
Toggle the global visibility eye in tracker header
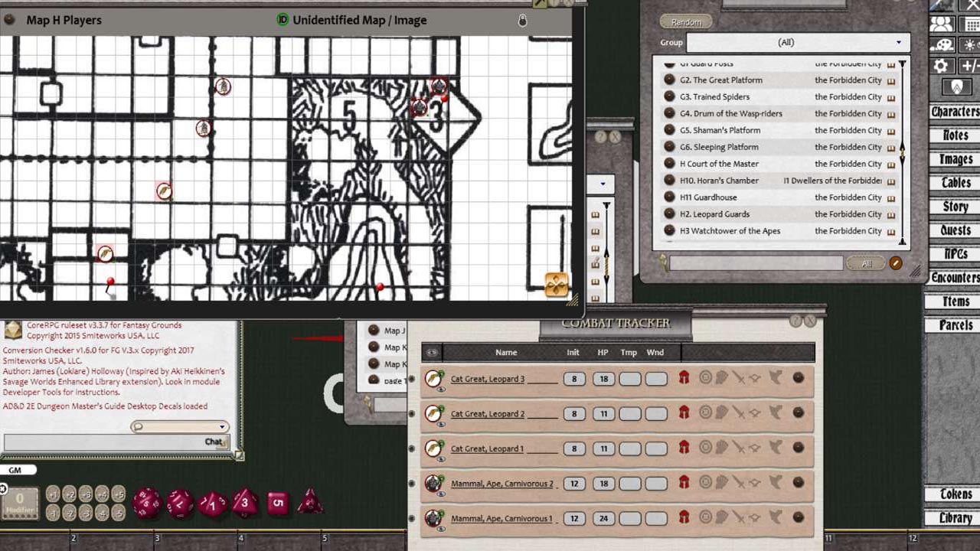point(433,352)
